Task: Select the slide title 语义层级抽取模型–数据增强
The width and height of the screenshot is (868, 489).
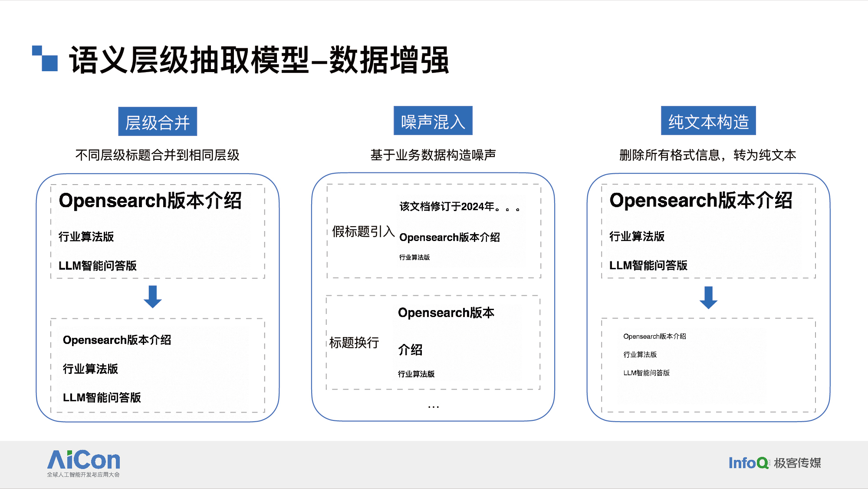Action: click(x=259, y=60)
